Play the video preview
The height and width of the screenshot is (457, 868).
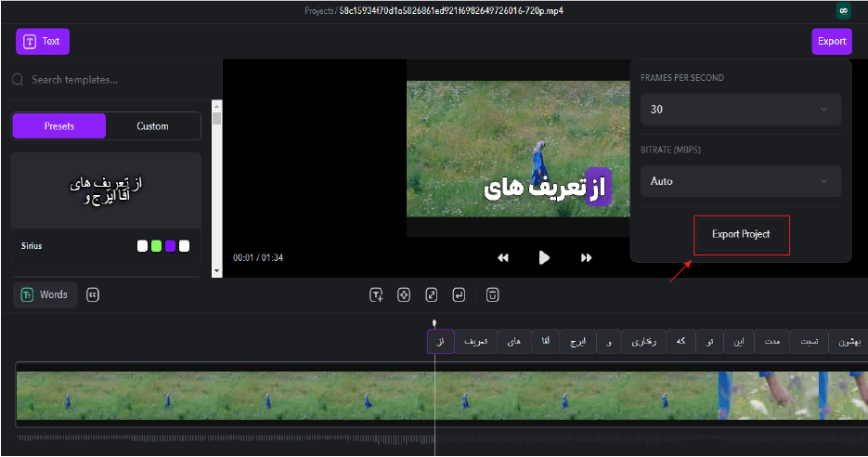pos(544,257)
